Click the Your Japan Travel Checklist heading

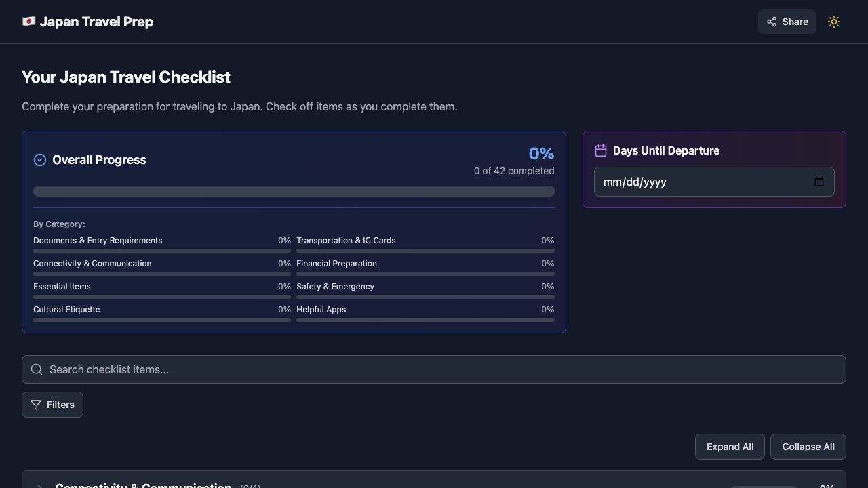click(x=126, y=77)
